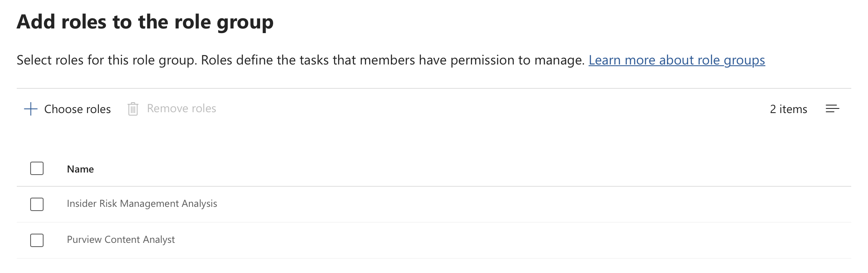Click blank command bar area after Remove roles
Screen dimensions: 868x273
pyautogui.click(x=461, y=109)
